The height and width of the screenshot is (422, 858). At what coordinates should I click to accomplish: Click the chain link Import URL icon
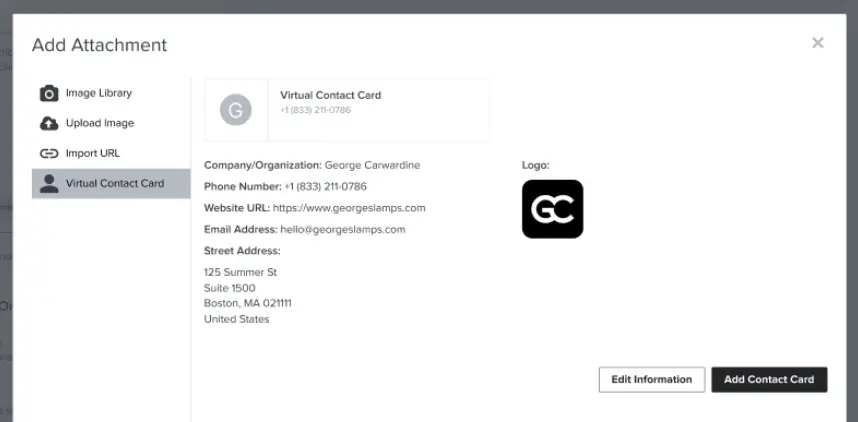pyautogui.click(x=49, y=154)
